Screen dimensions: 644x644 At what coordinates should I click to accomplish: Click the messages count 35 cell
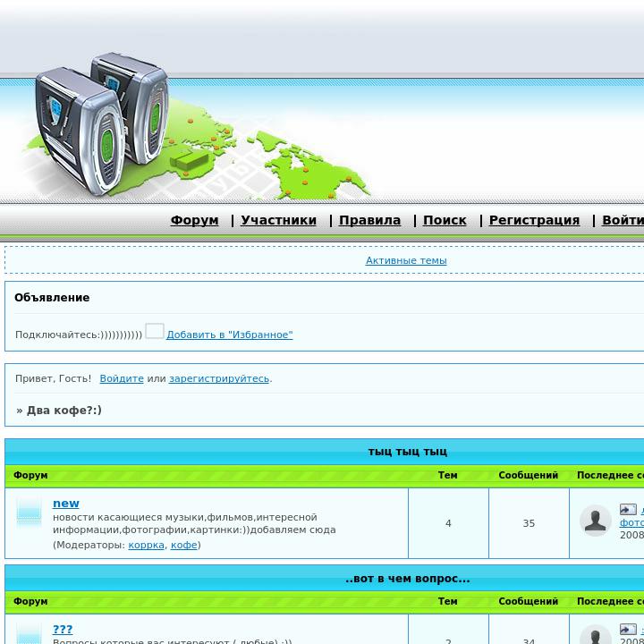coord(529,523)
